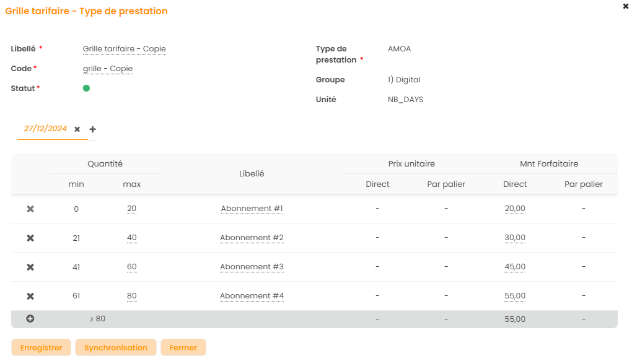Edit the max quantity value 20
Screen dimensions: 632x364
(x=131, y=209)
